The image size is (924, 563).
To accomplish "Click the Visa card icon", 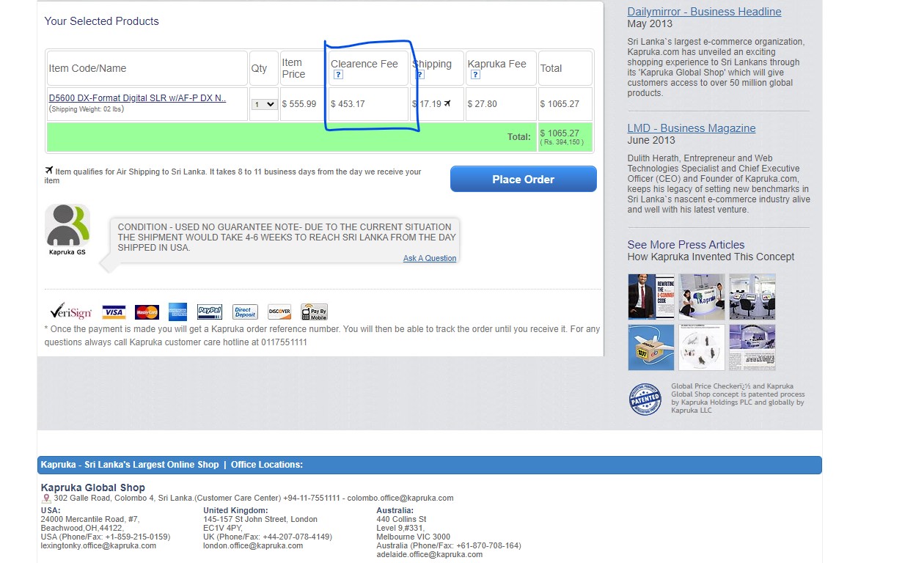I will (x=114, y=312).
